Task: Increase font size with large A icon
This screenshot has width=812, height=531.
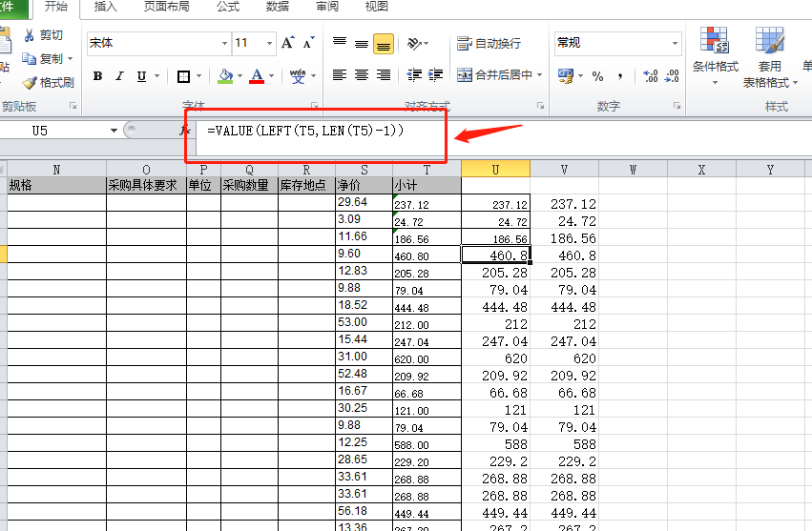Action: pos(287,43)
